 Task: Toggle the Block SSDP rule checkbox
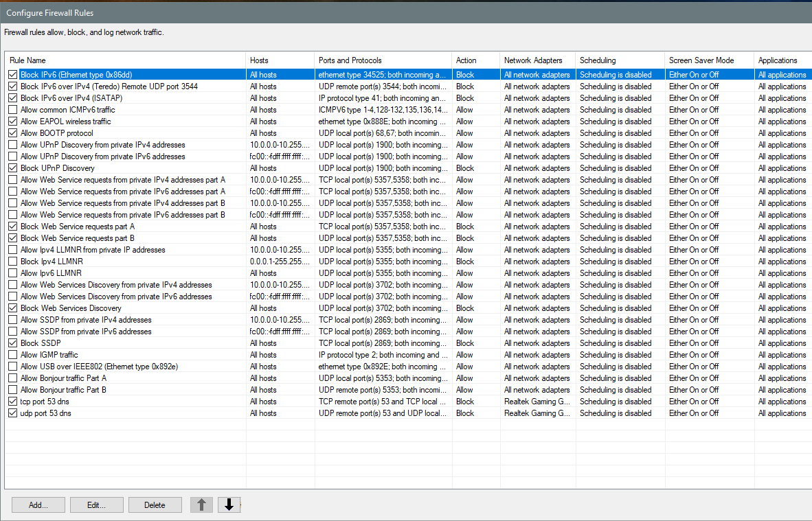pos(13,343)
